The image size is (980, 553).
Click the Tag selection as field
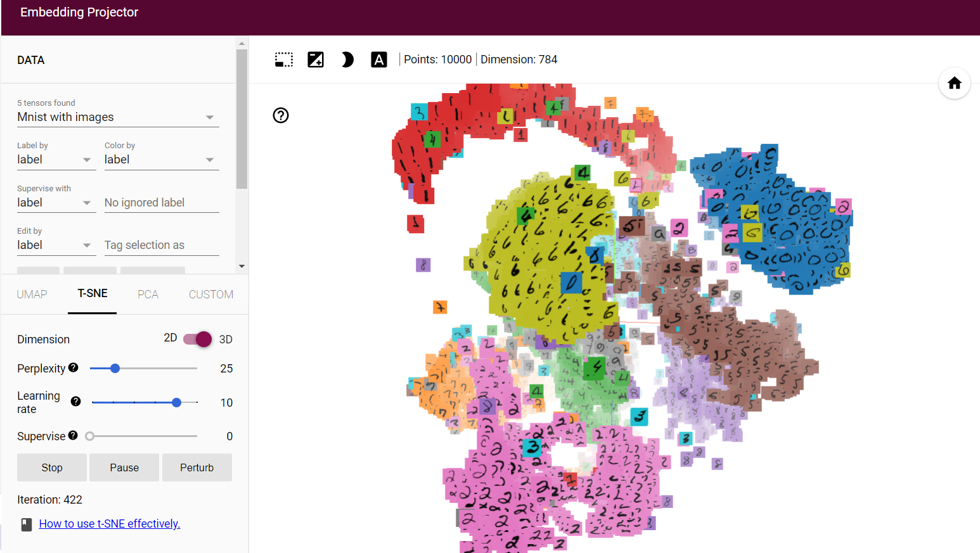pos(162,245)
